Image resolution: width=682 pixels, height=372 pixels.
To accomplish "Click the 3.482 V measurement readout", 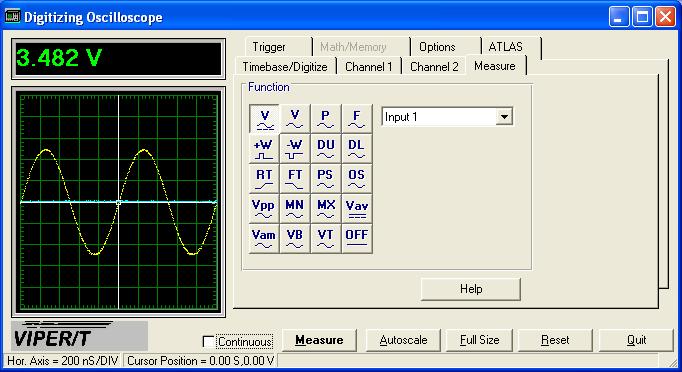I will tap(118, 59).
